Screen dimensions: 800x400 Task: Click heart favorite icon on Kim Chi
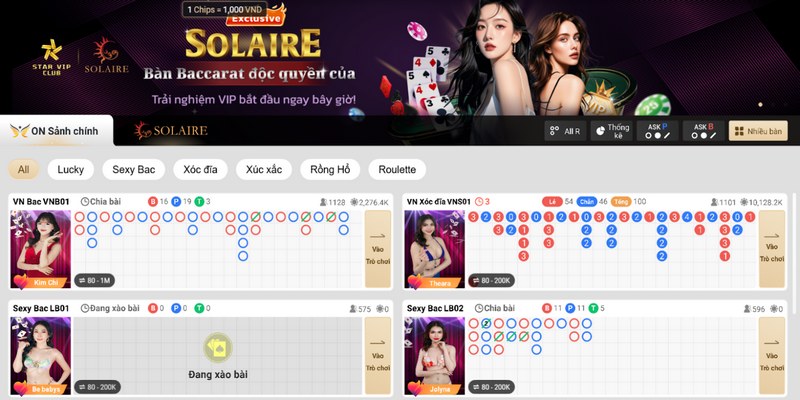pos(20,282)
